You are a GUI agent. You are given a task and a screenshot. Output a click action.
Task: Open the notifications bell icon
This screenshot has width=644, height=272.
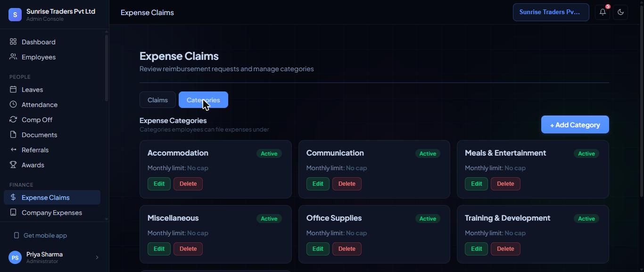(603, 12)
